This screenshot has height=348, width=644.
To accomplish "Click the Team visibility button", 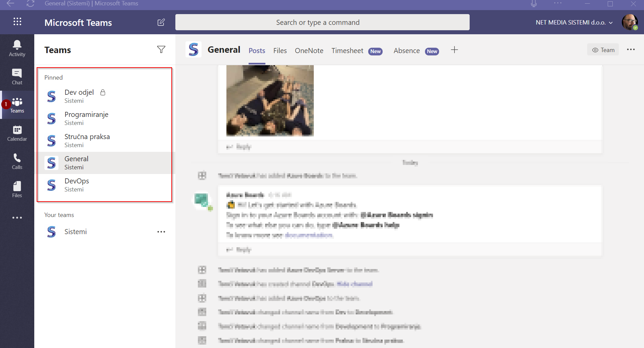I will 603,50.
